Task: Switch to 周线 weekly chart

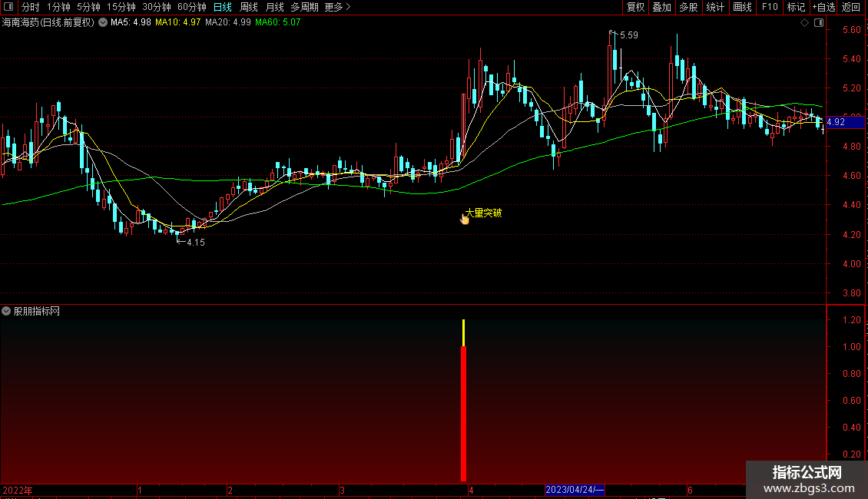Action: pos(249,7)
